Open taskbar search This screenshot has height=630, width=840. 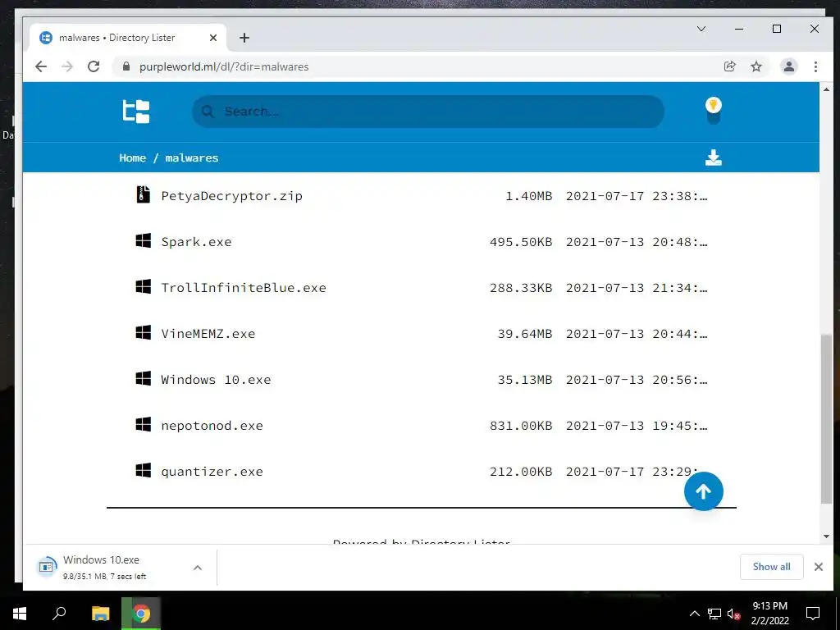tap(59, 614)
